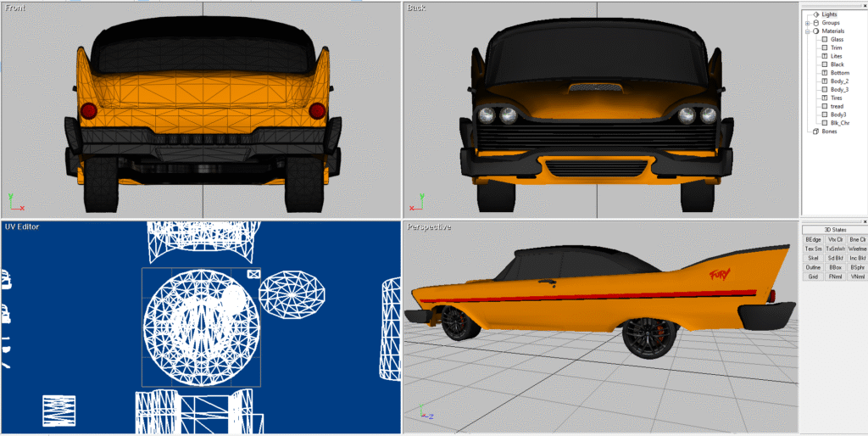Viewport: 868px width, 436px height.
Task: Toggle the Wireframe display state
Action: coord(857,249)
